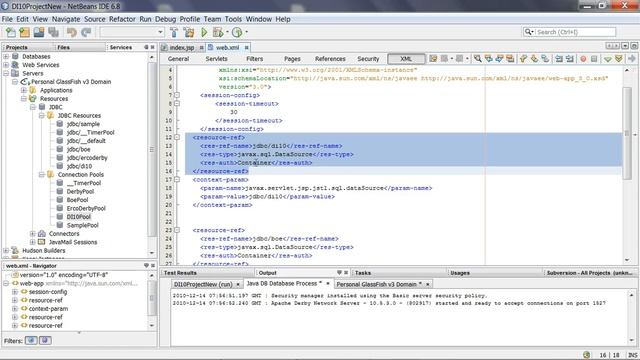Toggle Bookmark icon in editor toolbar
Viewport: 640px width, 360px height.
pos(545,59)
